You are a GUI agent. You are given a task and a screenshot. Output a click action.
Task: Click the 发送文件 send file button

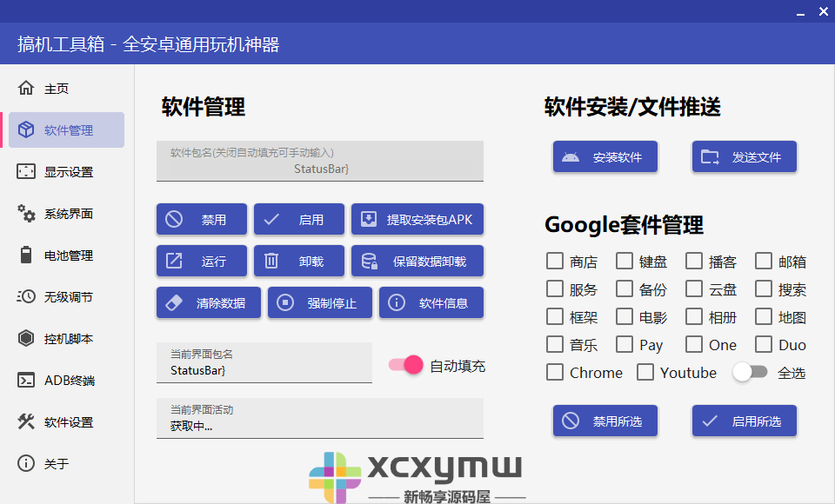click(744, 156)
